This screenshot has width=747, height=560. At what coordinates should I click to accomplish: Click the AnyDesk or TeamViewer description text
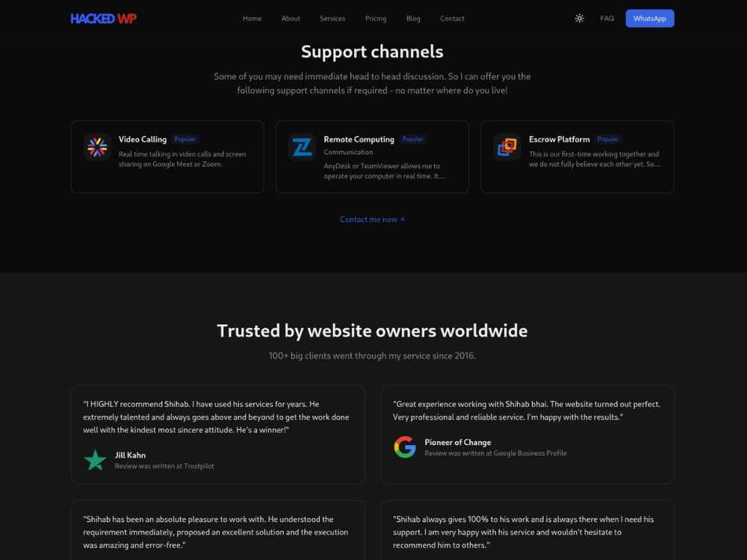384,171
